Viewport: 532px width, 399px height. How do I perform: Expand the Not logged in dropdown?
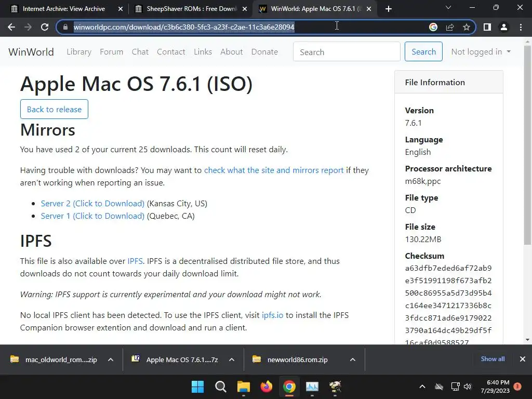481,52
